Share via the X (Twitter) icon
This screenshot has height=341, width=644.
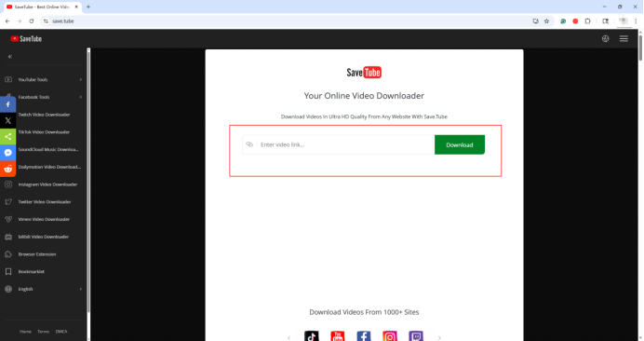tap(7, 120)
